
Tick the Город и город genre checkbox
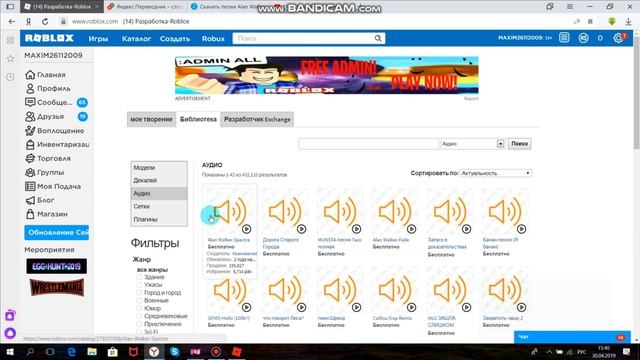[x=139, y=293]
